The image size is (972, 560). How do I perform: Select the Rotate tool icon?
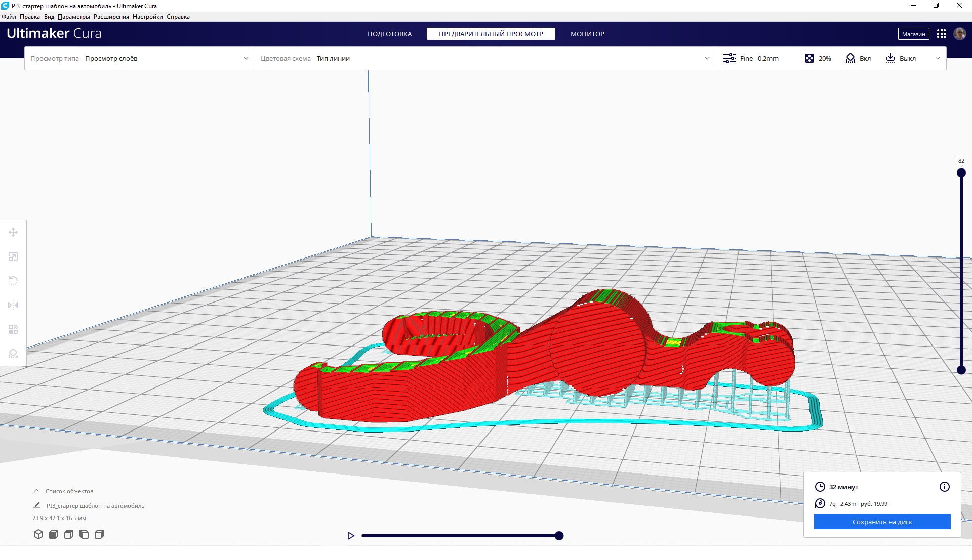click(x=13, y=281)
